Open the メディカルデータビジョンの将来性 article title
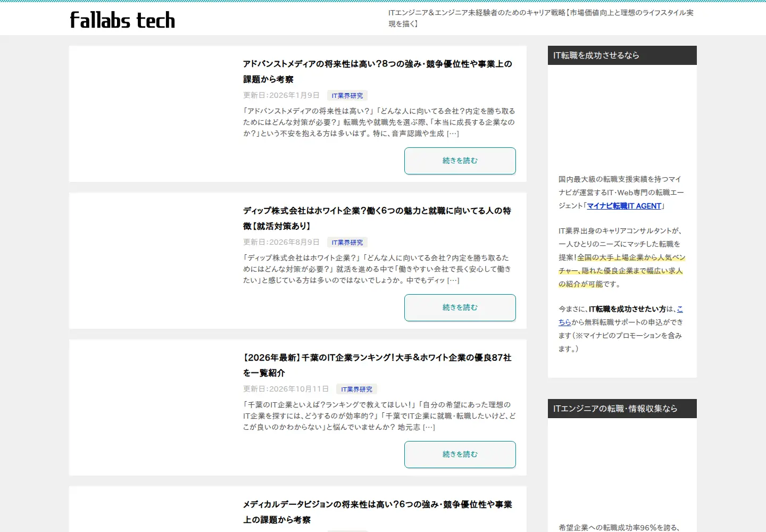Image resolution: width=766 pixels, height=532 pixels. [x=378, y=512]
